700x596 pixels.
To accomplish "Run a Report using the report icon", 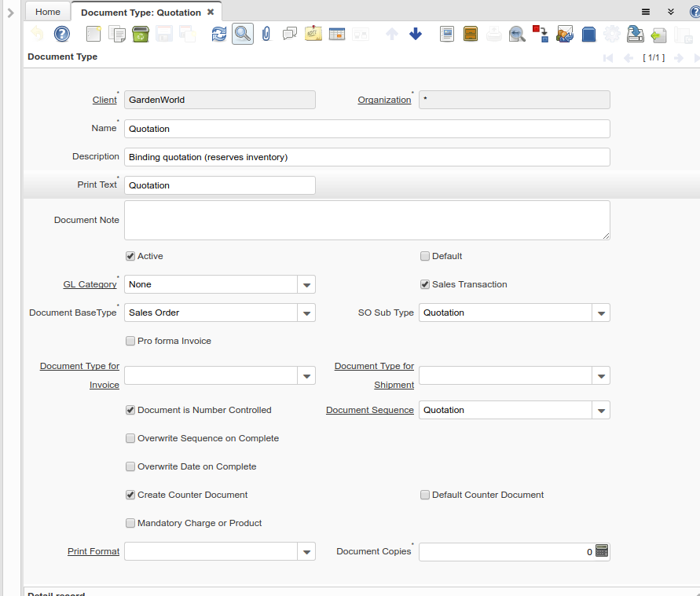I will [x=447, y=34].
